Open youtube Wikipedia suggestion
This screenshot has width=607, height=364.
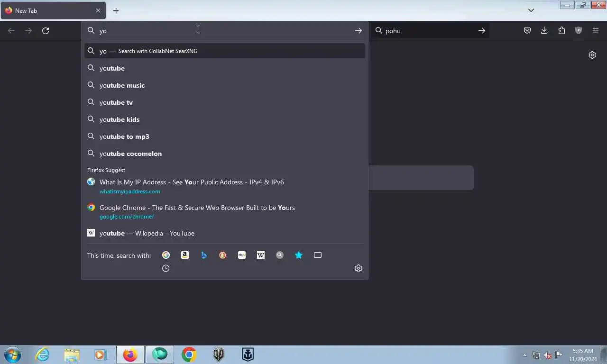point(225,233)
